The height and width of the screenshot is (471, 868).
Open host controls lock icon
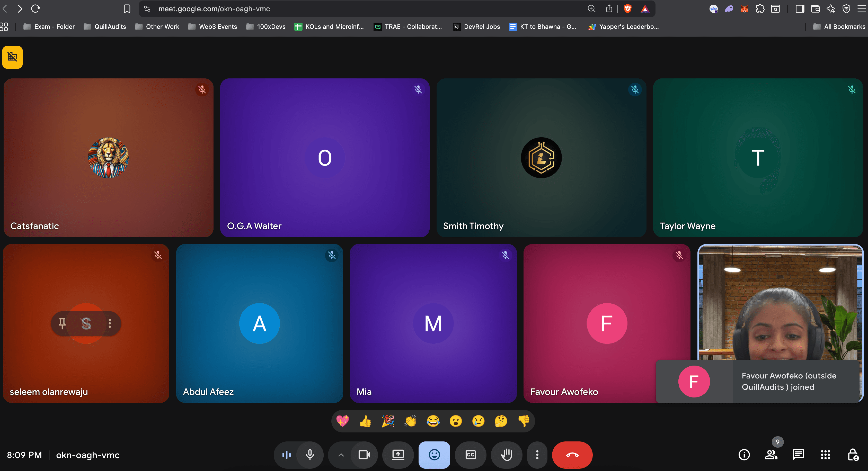coord(853,455)
